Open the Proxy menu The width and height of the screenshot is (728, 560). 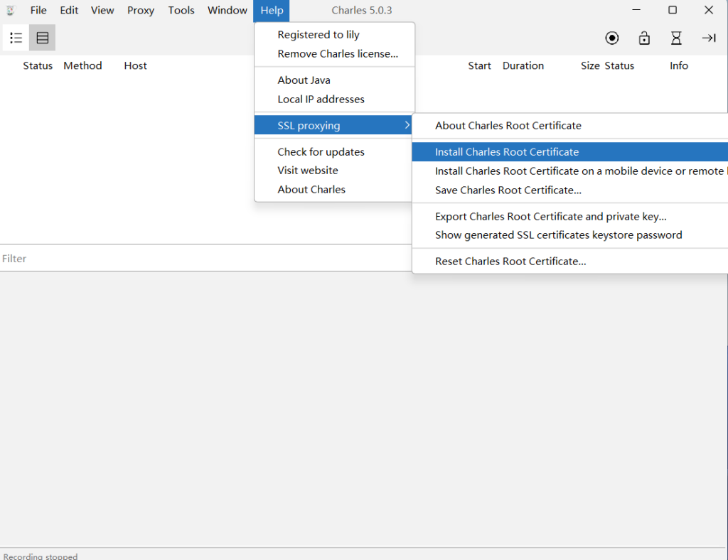(x=141, y=11)
